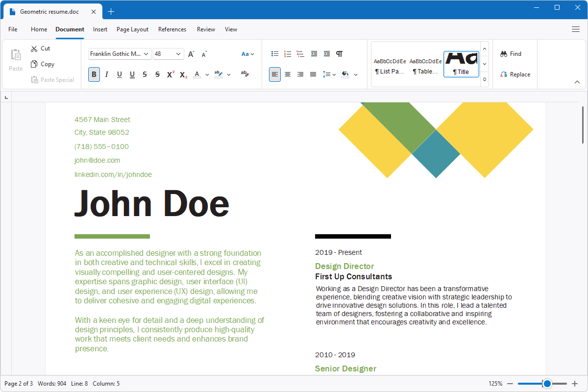Open the Find tool
This screenshot has width=588, height=392.
(x=511, y=53)
